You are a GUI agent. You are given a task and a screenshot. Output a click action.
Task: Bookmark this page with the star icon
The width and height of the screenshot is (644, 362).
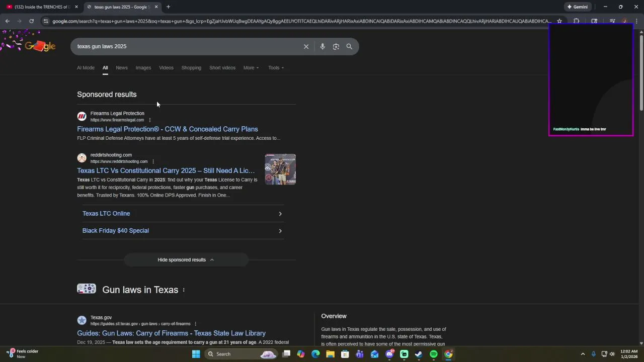point(559,21)
